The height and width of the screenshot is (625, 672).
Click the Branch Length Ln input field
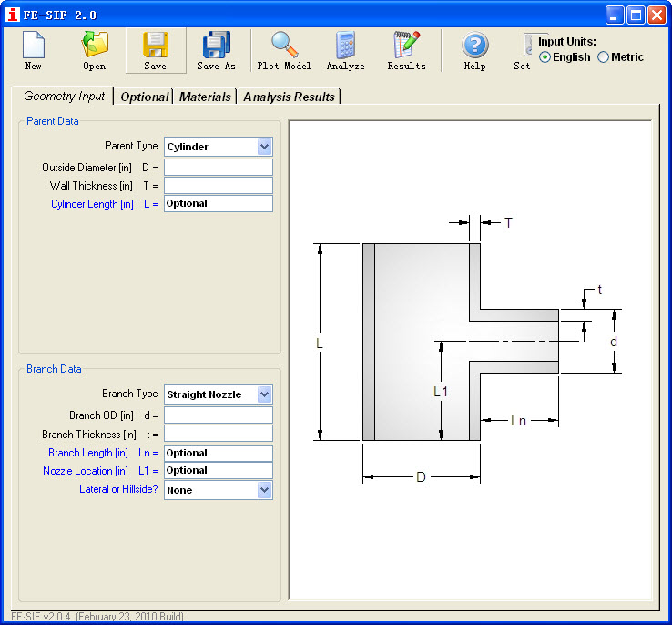(219, 453)
